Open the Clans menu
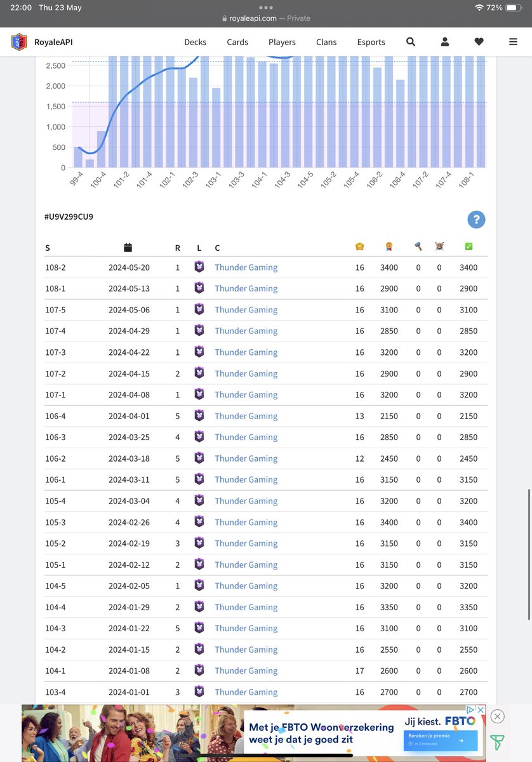The image size is (532, 762). tap(326, 42)
